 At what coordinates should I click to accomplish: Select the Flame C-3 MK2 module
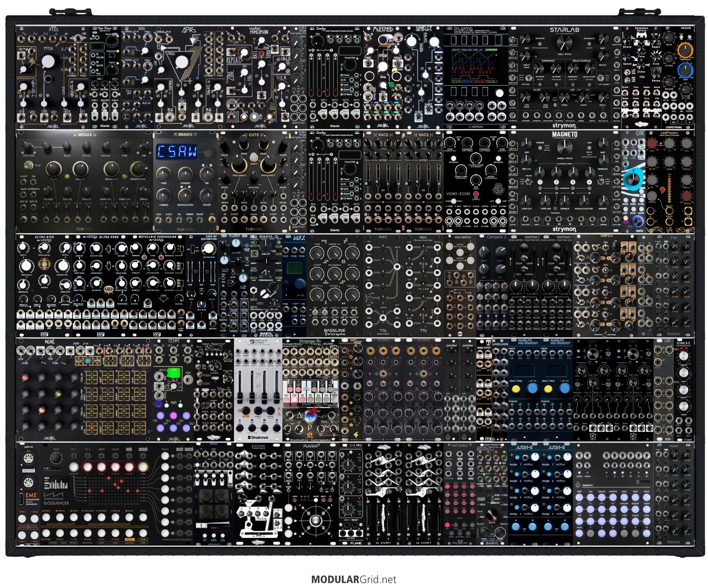351,494
